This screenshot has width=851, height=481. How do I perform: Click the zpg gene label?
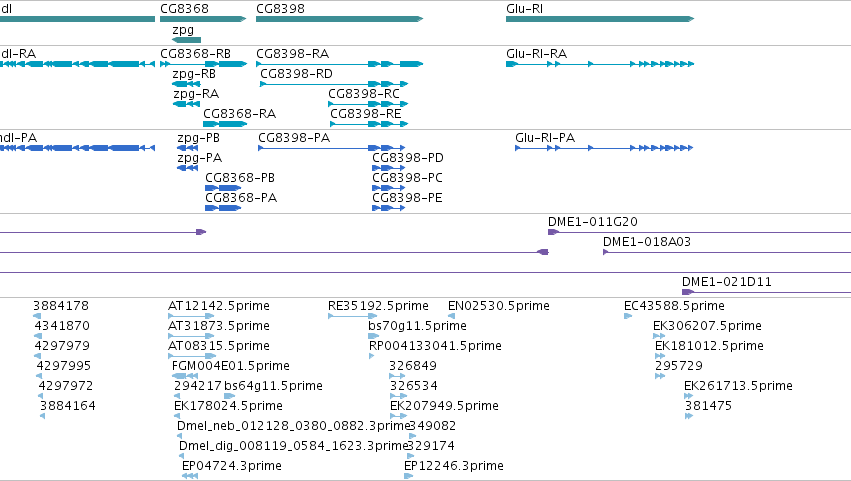click(x=183, y=30)
